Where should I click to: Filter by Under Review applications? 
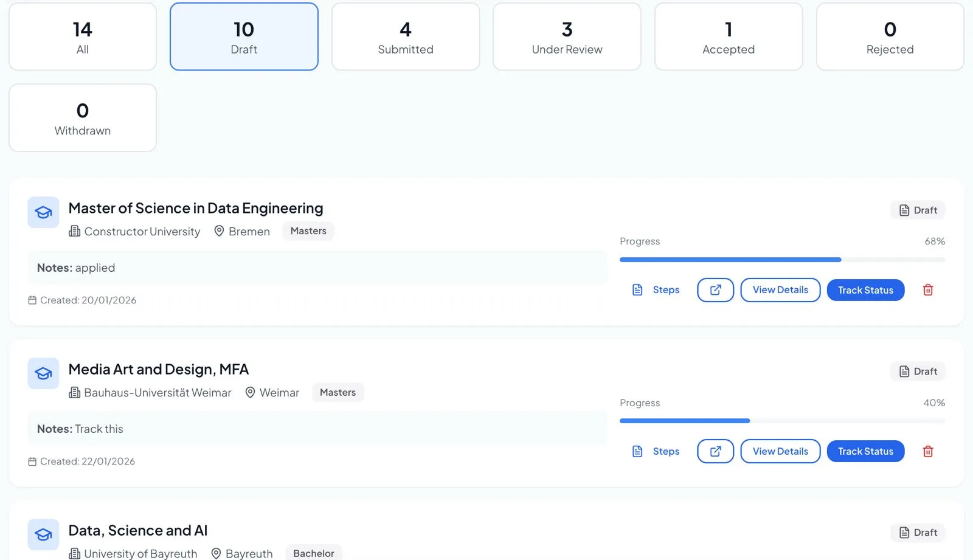567,36
